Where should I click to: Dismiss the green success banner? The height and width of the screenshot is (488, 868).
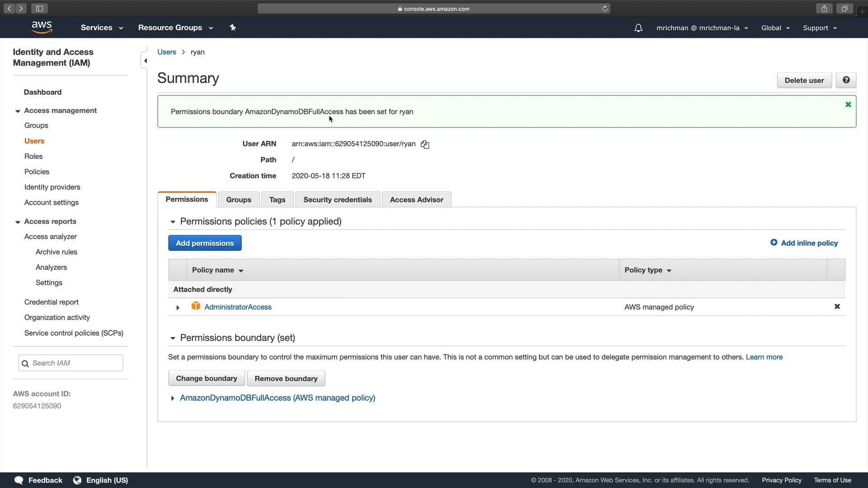coord(848,104)
